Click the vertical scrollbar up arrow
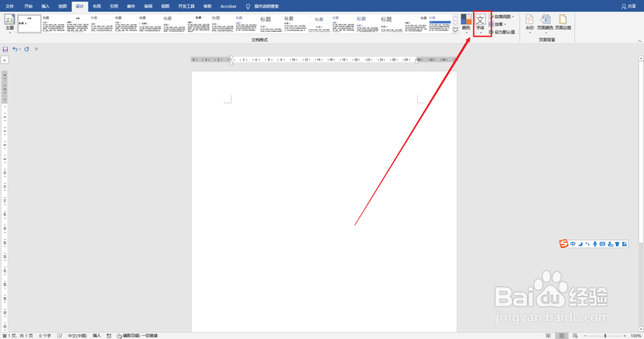This screenshot has width=644, height=339. pos(641,59)
